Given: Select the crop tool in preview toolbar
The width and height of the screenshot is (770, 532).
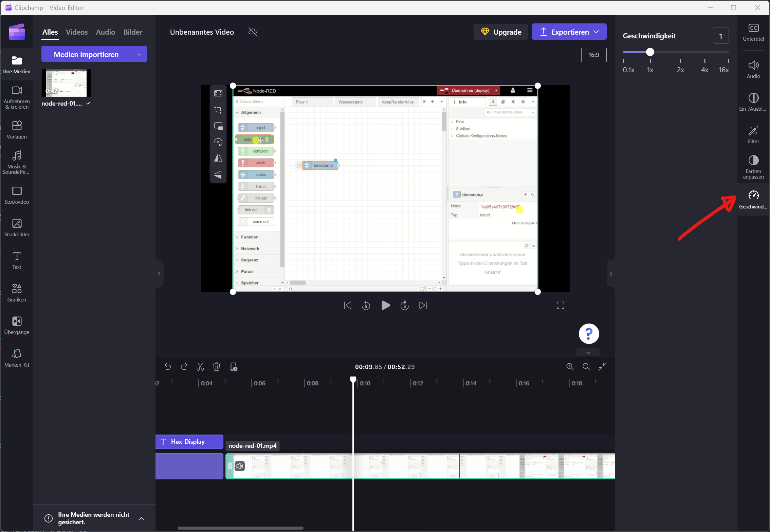Looking at the screenshot, I should tap(218, 110).
